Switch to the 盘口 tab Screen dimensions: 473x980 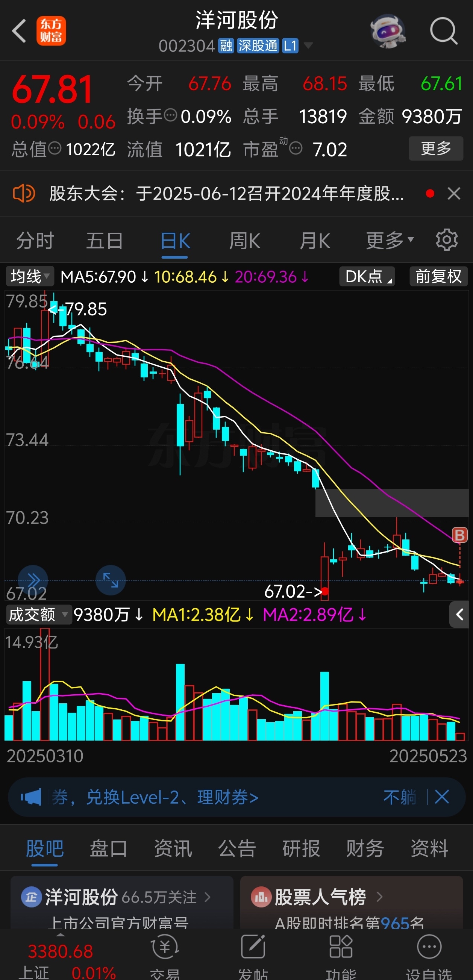[108, 849]
